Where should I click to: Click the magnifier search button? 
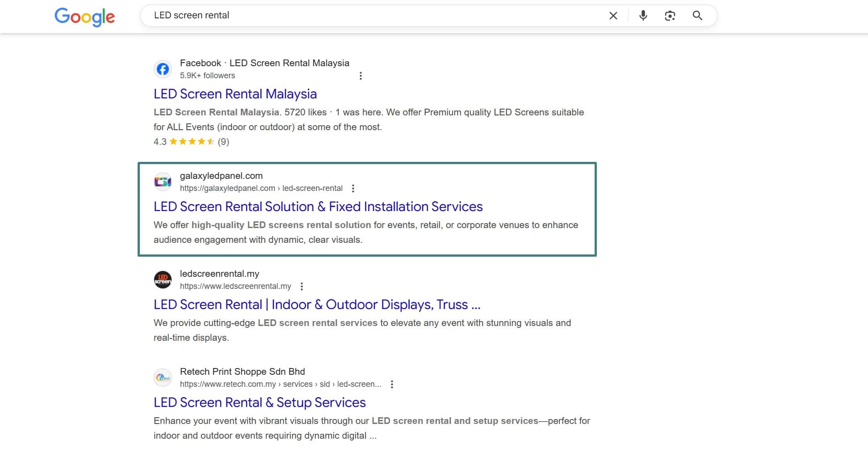(x=697, y=16)
